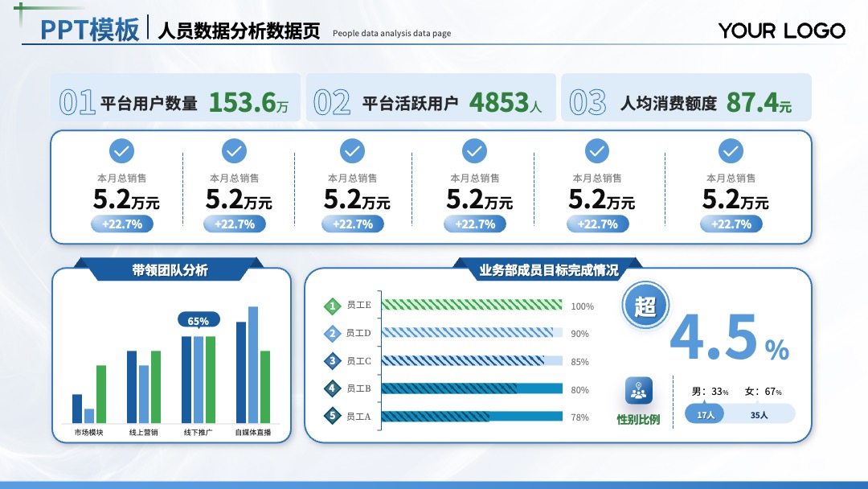Click the number 5 diamond badge beside 员工A
The image size is (868, 489).
coord(332,416)
